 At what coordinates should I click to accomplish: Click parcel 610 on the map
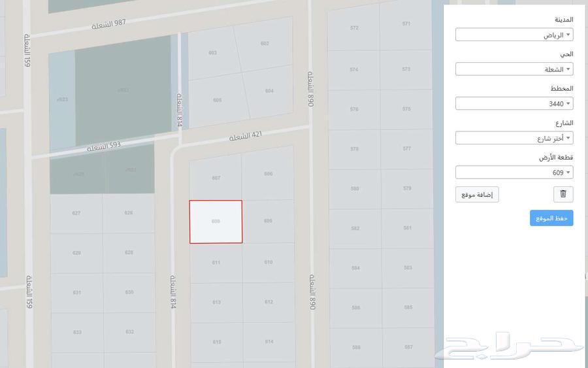269,262
